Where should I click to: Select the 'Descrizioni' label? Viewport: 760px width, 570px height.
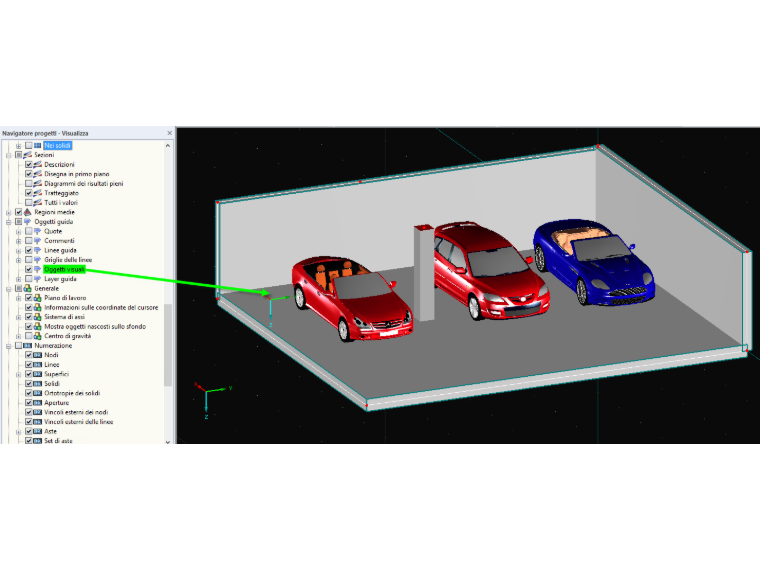pyautogui.click(x=59, y=164)
